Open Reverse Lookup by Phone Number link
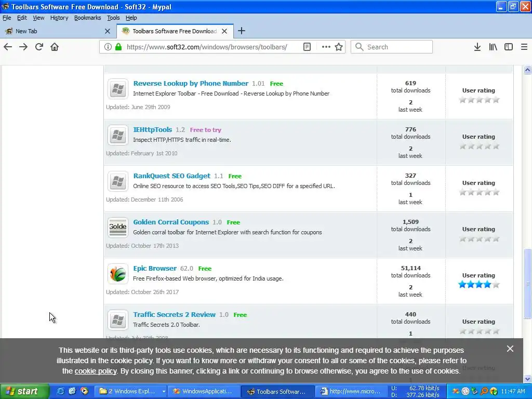Viewport: 532px width, 399px height. 191,84
